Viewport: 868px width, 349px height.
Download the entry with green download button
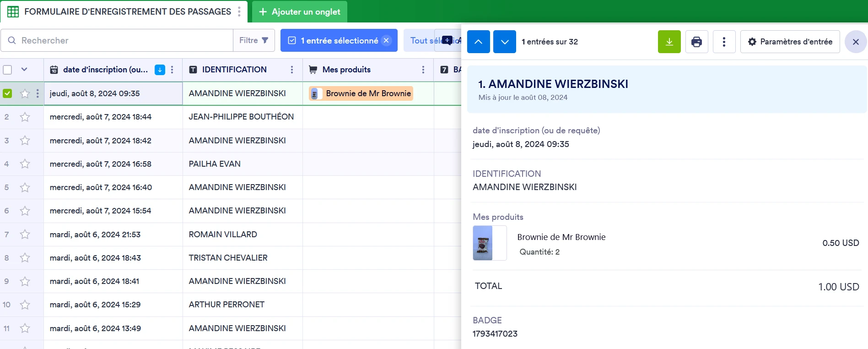coord(669,42)
